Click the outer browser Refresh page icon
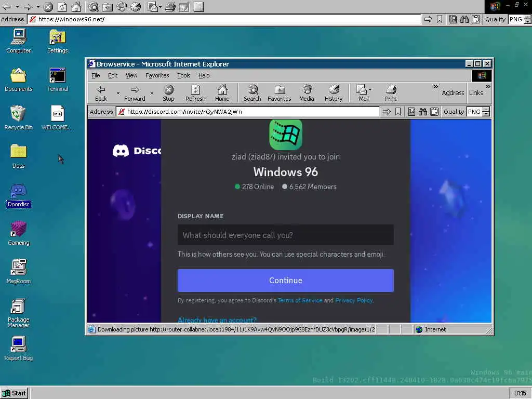Screen dimensions: 532x399 [62, 6]
